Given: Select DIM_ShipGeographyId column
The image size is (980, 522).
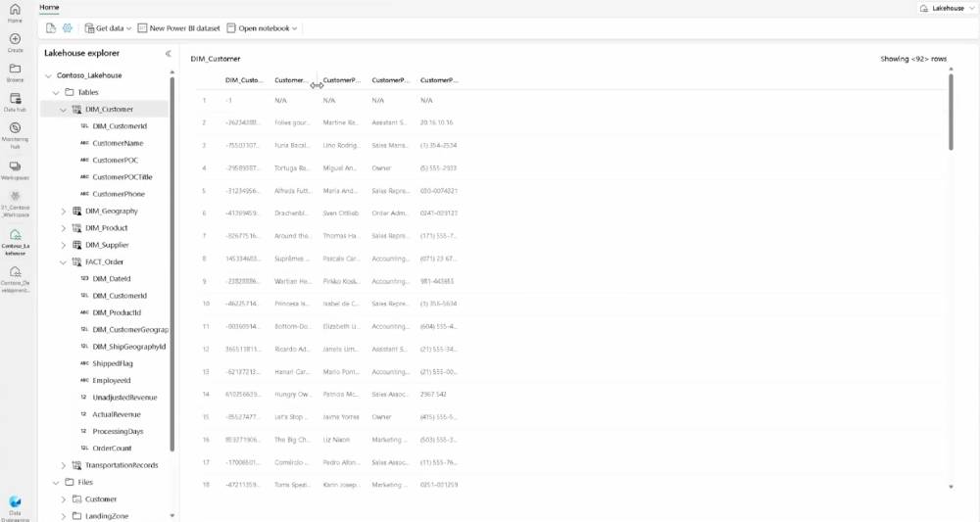Looking at the screenshot, I should 128,346.
